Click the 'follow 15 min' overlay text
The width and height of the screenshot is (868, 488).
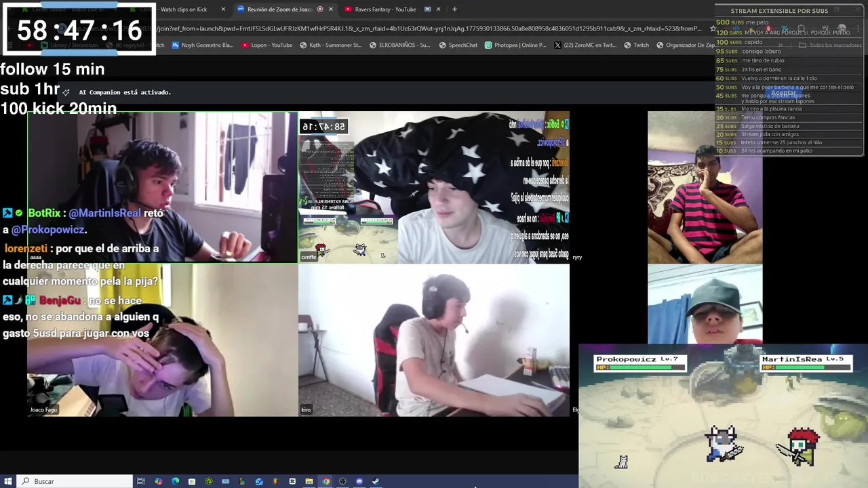(x=52, y=69)
